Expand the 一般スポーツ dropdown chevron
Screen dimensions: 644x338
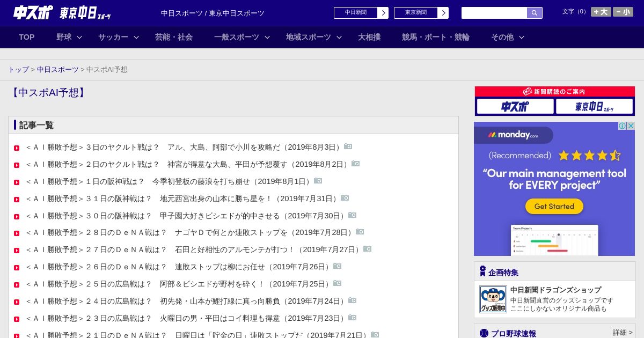click(267, 38)
